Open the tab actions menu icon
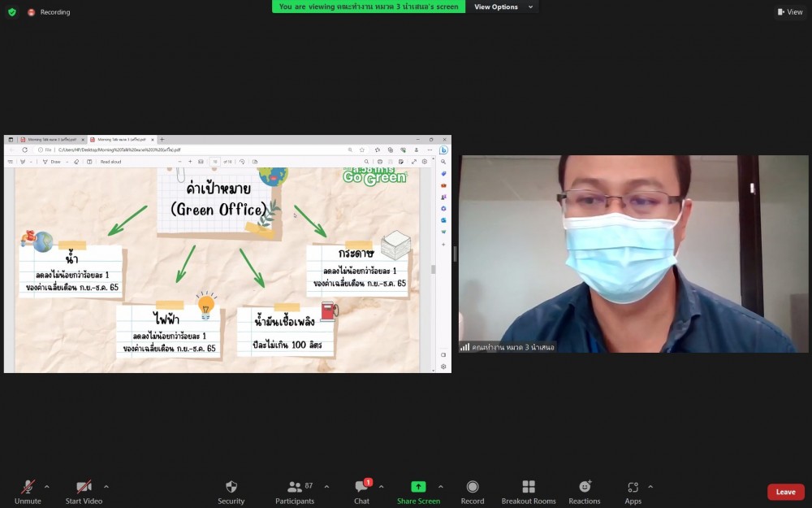Screen dimensions: 812x508 11,140
